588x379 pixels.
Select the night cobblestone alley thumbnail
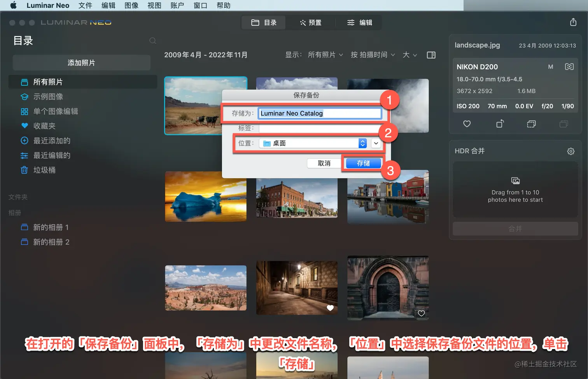[297, 288]
